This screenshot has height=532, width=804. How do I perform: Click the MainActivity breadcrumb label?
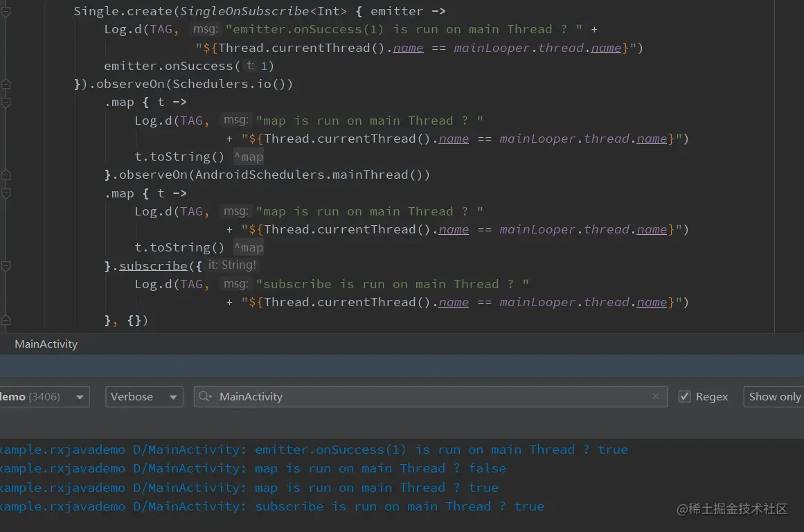(x=46, y=344)
